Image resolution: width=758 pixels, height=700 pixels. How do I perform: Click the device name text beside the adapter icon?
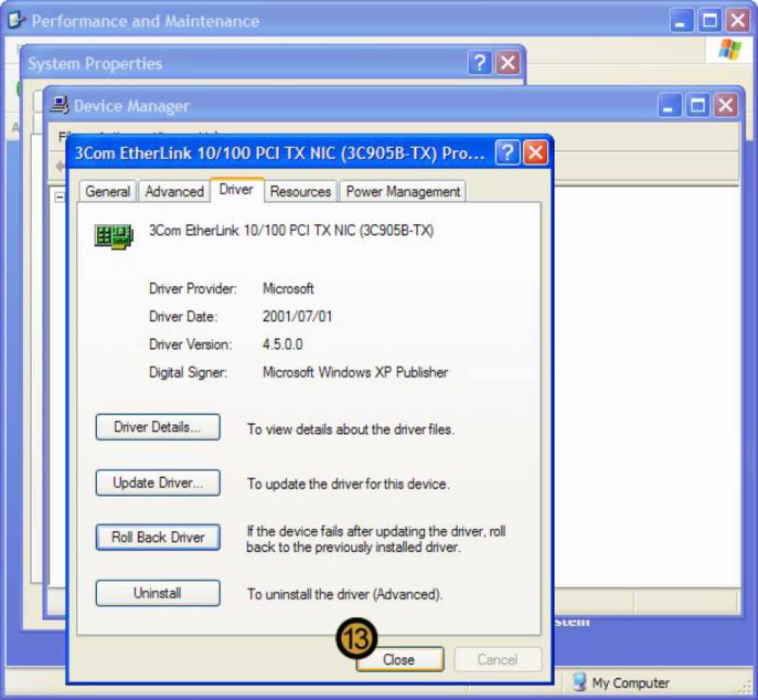pos(291,230)
